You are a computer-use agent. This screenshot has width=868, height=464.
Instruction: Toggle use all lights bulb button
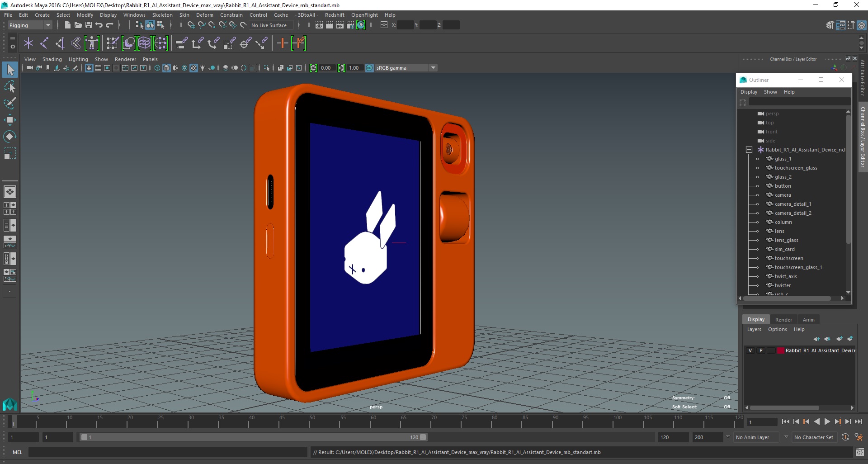pyautogui.click(x=203, y=68)
